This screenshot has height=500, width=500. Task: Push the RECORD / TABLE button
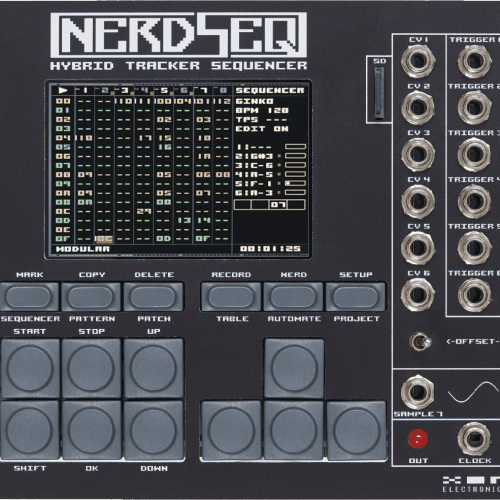pos(231,297)
